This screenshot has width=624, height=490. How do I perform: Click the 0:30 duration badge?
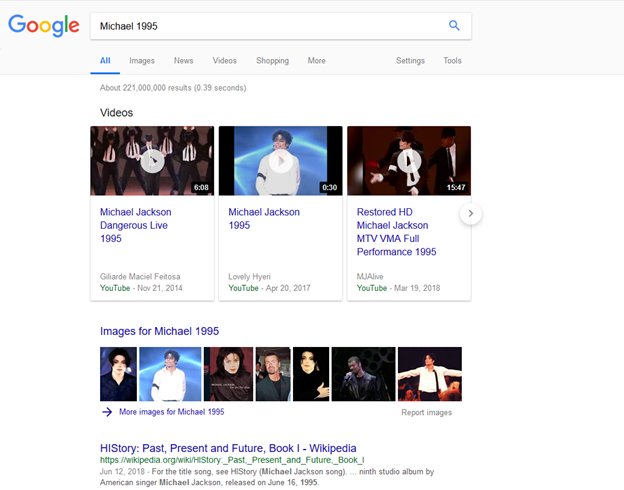coord(330,187)
